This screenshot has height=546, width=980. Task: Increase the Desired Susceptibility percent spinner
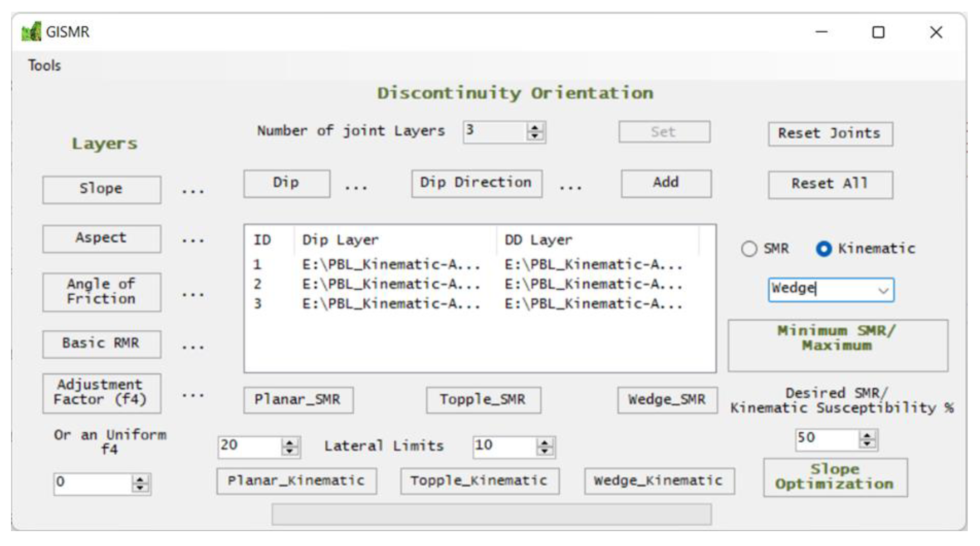coord(867,436)
